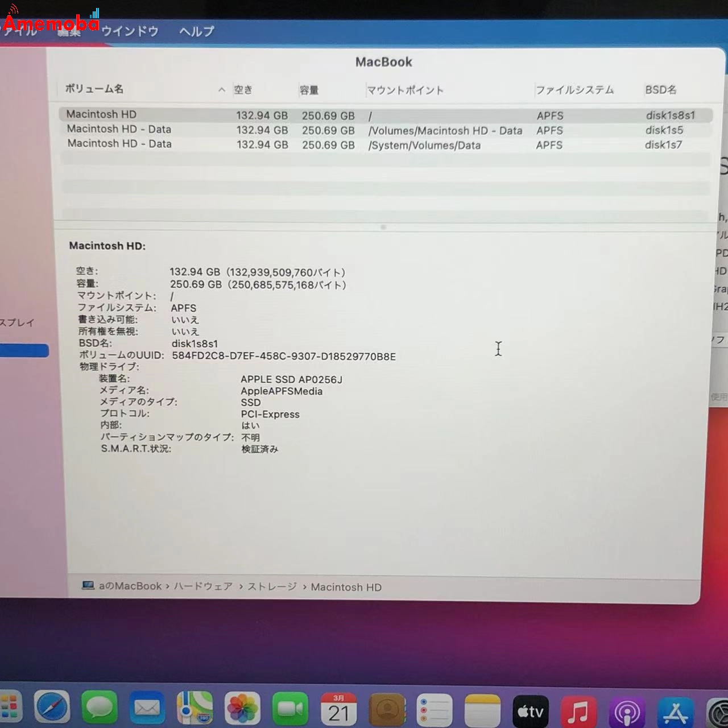
Task: Navigate to ストレージ via the breadcrumb
Action: tap(274, 586)
